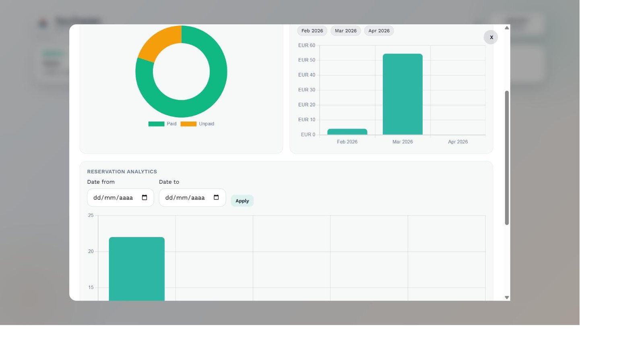Toggle the Paid legend swatch
This screenshot has height=361, width=644.
click(156, 124)
